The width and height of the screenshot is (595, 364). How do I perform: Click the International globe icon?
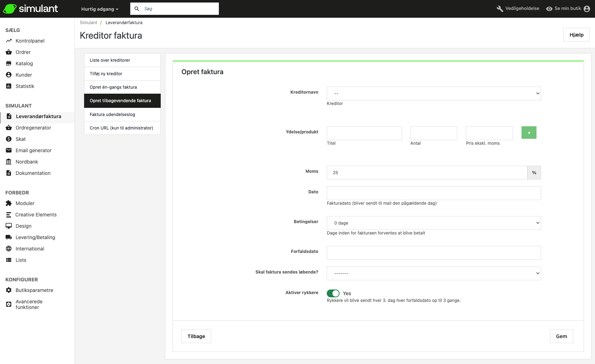pyautogui.click(x=9, y=249)
